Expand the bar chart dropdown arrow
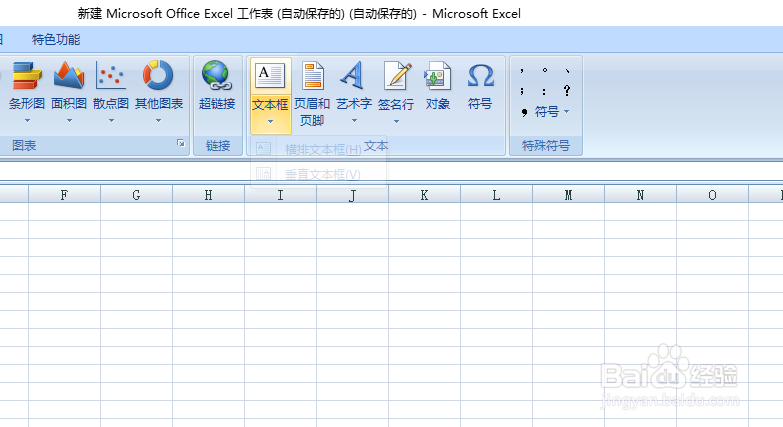783x427 pixels. (x=27, y=120)
